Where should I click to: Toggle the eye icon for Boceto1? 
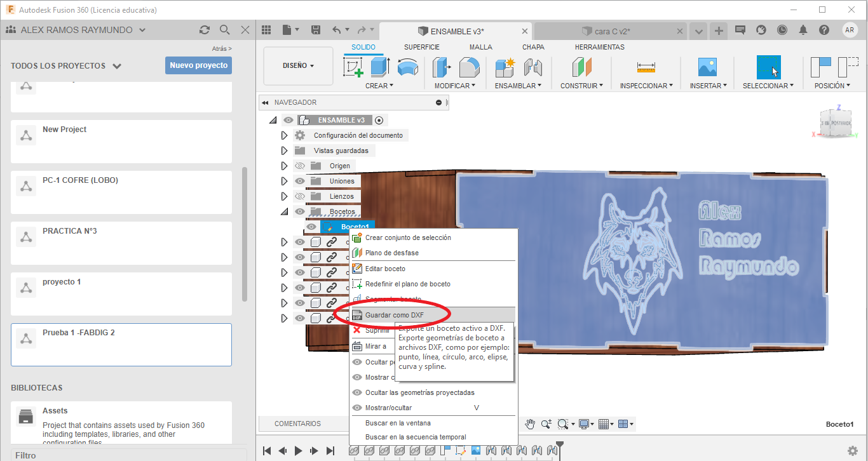(311, 227)
